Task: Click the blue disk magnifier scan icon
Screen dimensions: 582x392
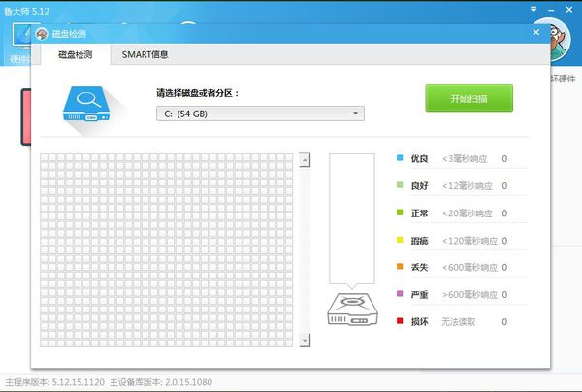Action: (x=86, y=104)
